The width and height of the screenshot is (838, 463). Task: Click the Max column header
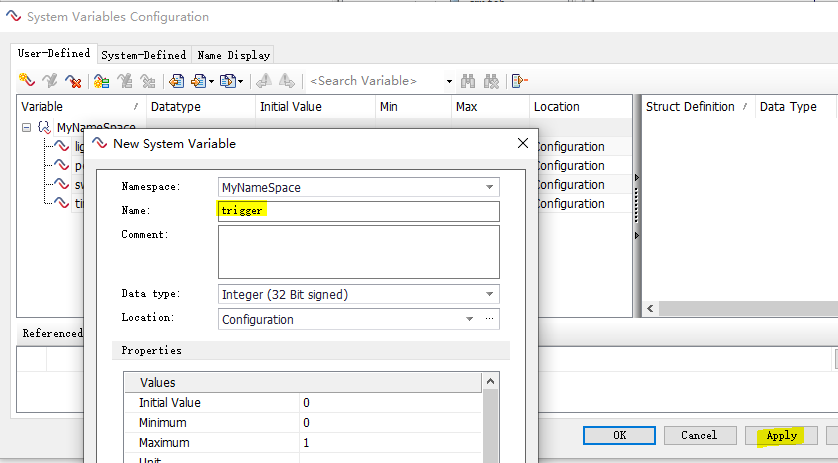(x=491, y=106)
